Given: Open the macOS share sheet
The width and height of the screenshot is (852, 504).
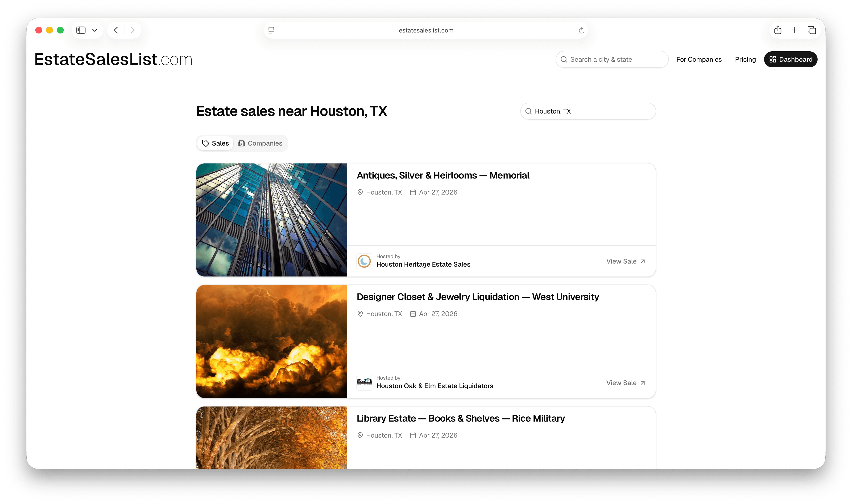Looking at the screenshot, I should 778,30.
